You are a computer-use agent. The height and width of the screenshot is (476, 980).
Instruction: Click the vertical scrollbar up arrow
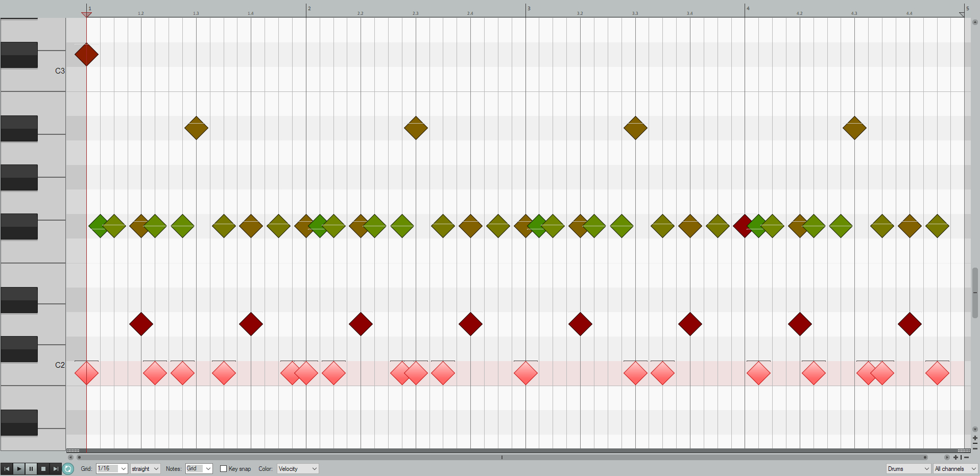pos(975,22)
